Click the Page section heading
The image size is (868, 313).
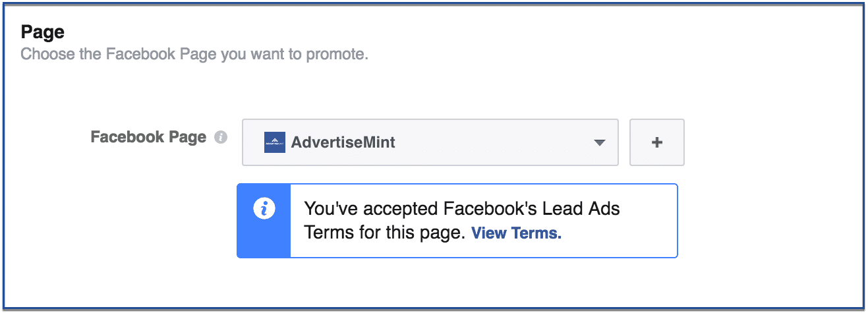pos(42,32)
